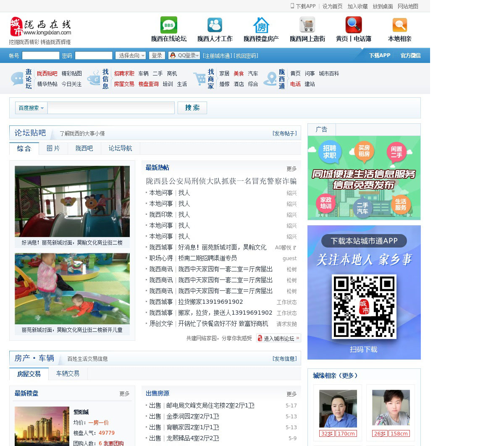504x446 pixels.
Task: Select the 车辆交易 tab
Action: click(68, 374)
